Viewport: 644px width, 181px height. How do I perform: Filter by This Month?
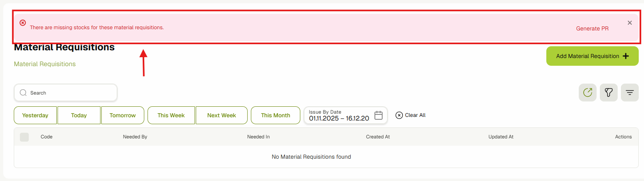[x=276, y=115]
